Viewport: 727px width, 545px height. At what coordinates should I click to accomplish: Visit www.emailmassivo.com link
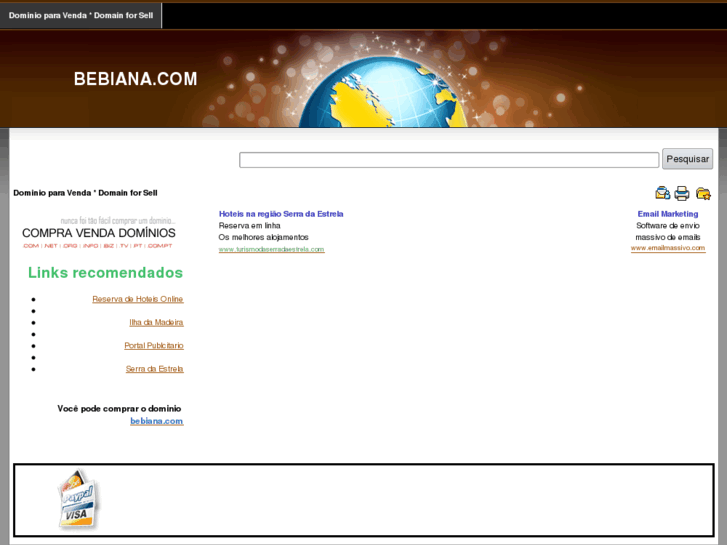coord(668,248)
